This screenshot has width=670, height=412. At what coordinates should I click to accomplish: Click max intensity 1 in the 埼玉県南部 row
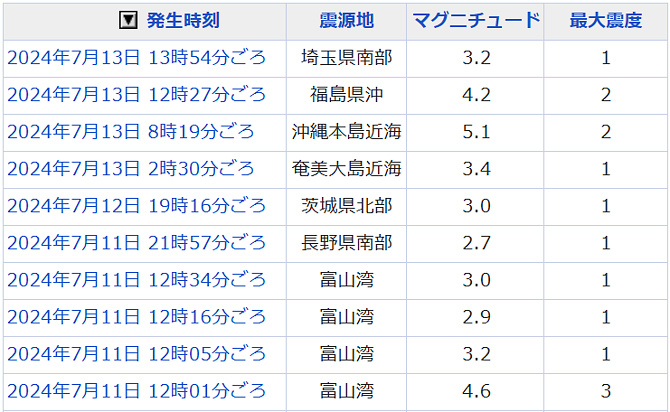[x=605, y=58]
